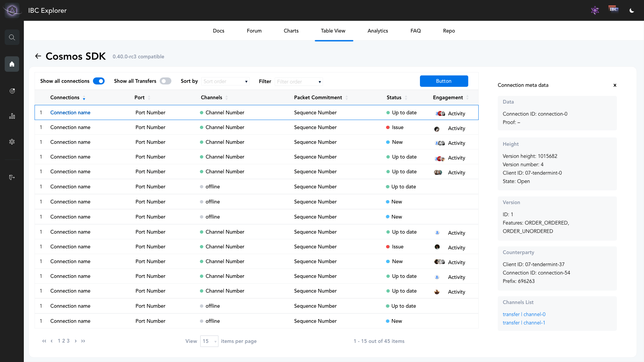Click avatar group in first row Engagement

coord(440,114)
